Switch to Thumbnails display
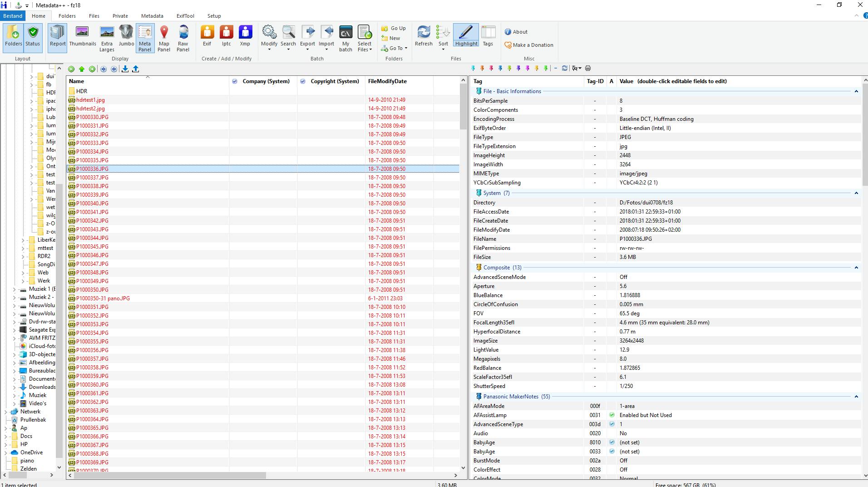Viewport: 868px width, 487px height. coord(83,36)
